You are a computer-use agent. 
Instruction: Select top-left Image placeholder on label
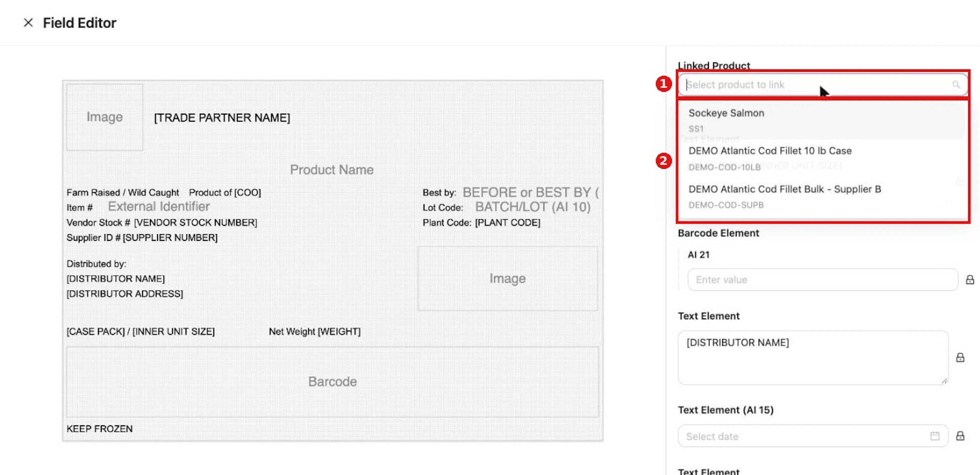pos(105,117)
